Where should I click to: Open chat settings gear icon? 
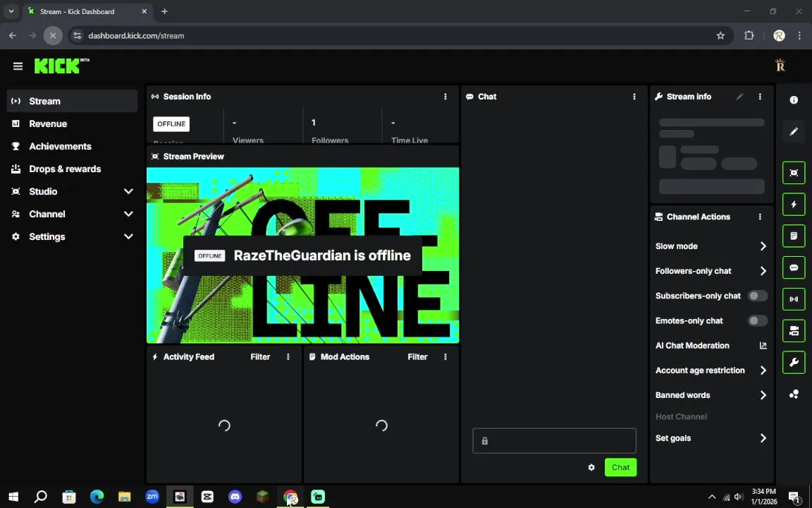591,468
